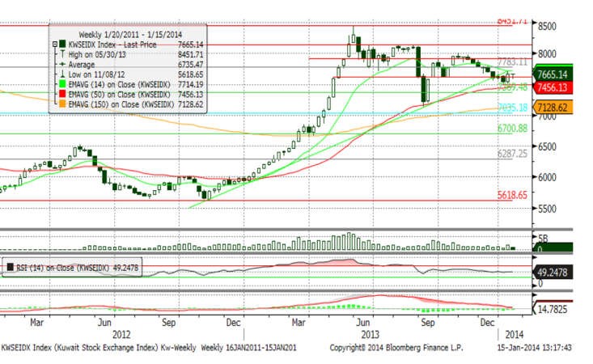Click the 2013 year label on time axis
The width and height of the screenshot is (593, 364).
(x=371, y=335)
